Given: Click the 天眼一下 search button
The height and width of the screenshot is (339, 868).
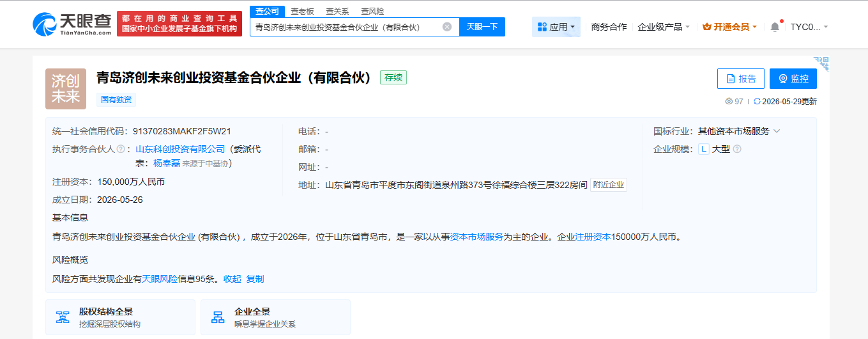Looking at the screenshot, I should pos(482,27).
